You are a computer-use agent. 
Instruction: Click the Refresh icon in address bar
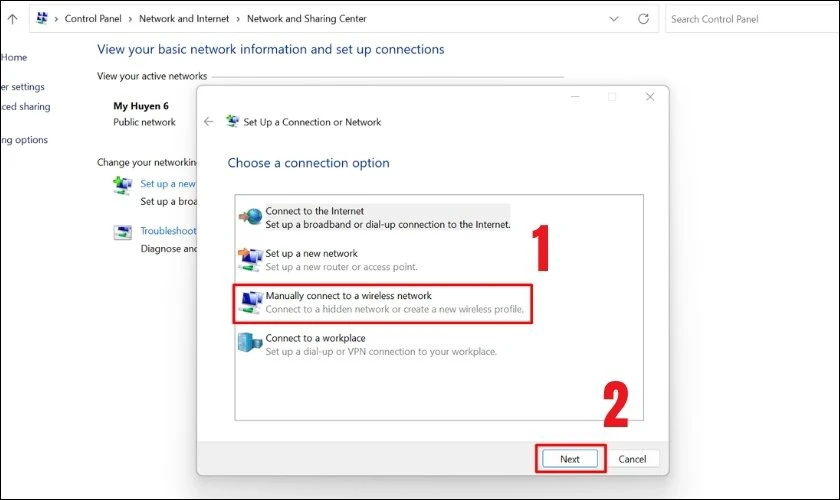coord(643,19)
